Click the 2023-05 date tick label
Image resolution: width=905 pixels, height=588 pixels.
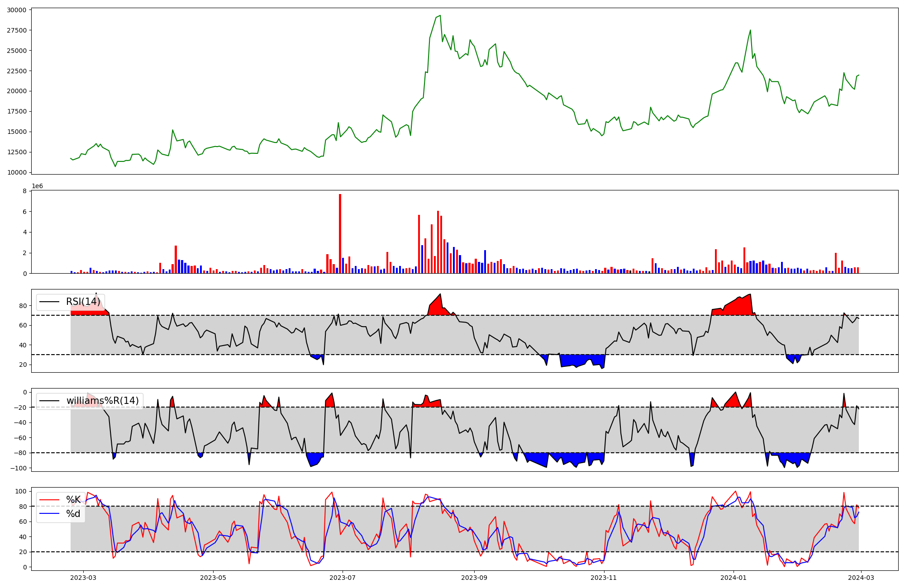tap(213, 578)
